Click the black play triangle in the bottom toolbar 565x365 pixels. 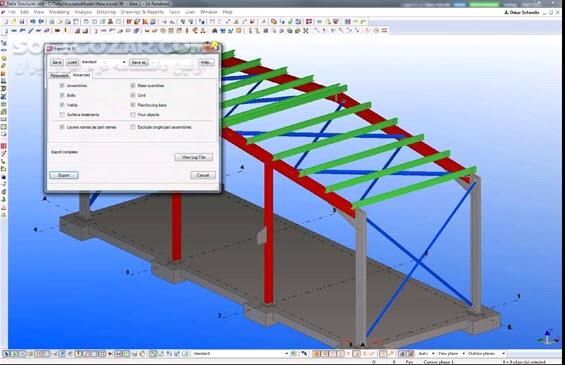tap(110, 354)
